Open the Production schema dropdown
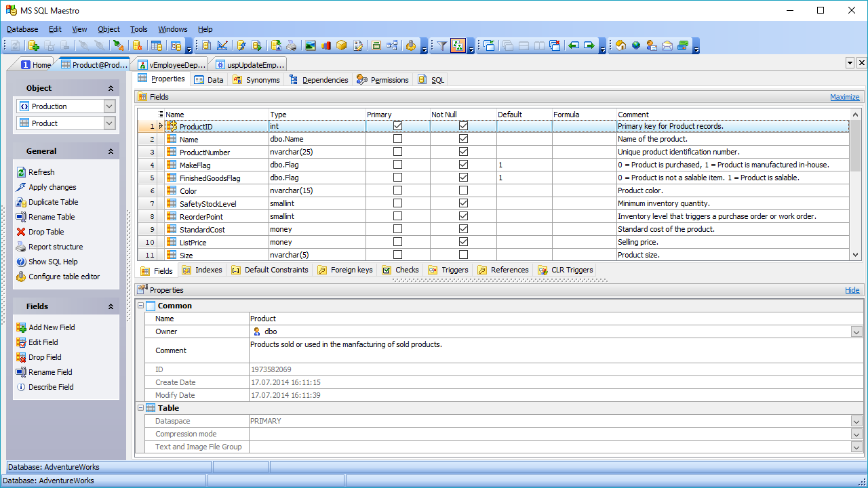 (x=109, y=106)
